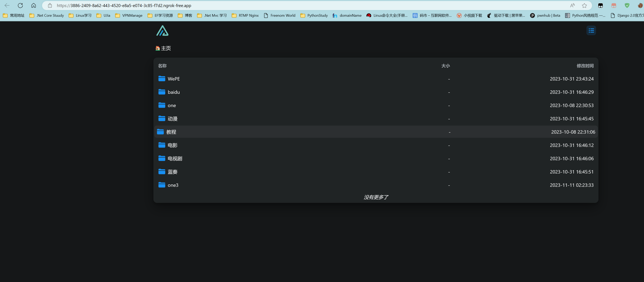Click the 蓝奏 folder icon
The height and width of the screenshot is (282, 644).
pyautogui.click(x=162, y=172)
